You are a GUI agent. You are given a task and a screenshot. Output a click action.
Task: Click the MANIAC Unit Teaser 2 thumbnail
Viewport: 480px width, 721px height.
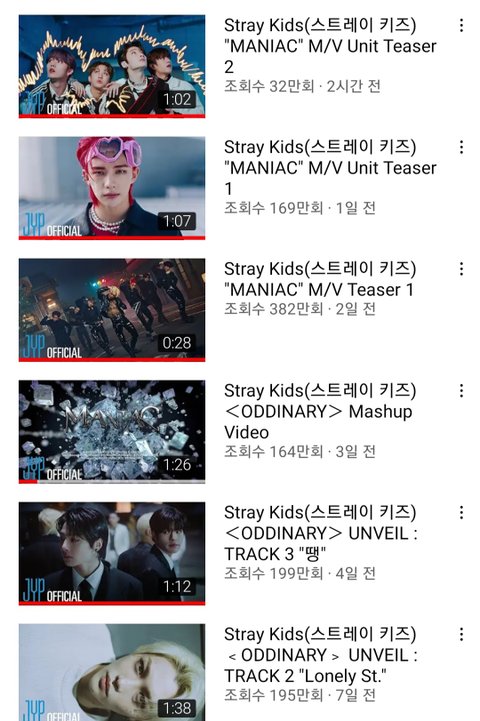[112, 66]
